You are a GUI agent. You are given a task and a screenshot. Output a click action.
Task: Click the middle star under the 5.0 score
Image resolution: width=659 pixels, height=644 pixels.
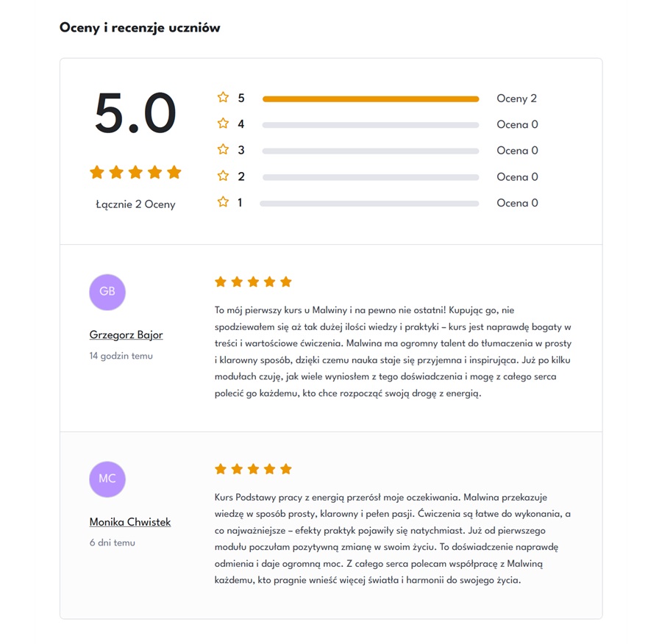click(135, 173)
